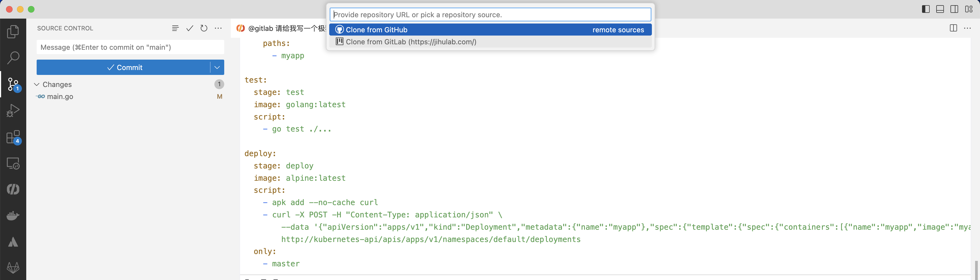
Task: Open the Extensions view icon
Action: (13, 137)
